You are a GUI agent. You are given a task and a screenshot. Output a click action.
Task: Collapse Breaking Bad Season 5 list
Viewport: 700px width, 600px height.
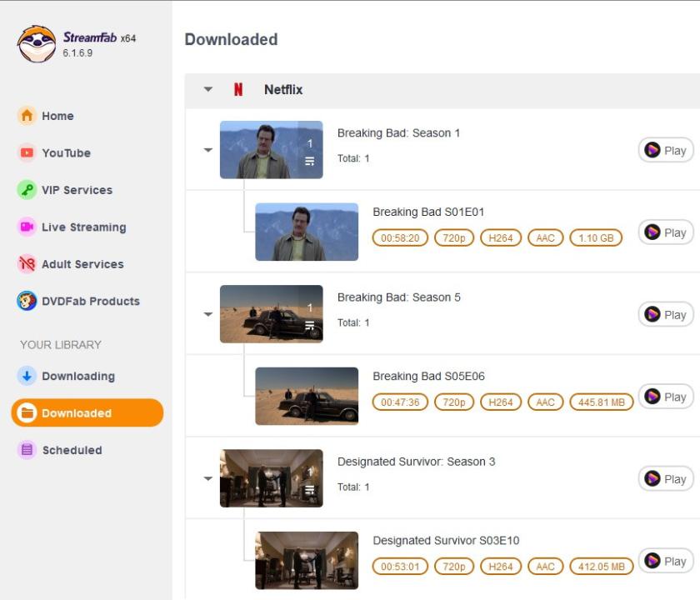pos(208,314)
